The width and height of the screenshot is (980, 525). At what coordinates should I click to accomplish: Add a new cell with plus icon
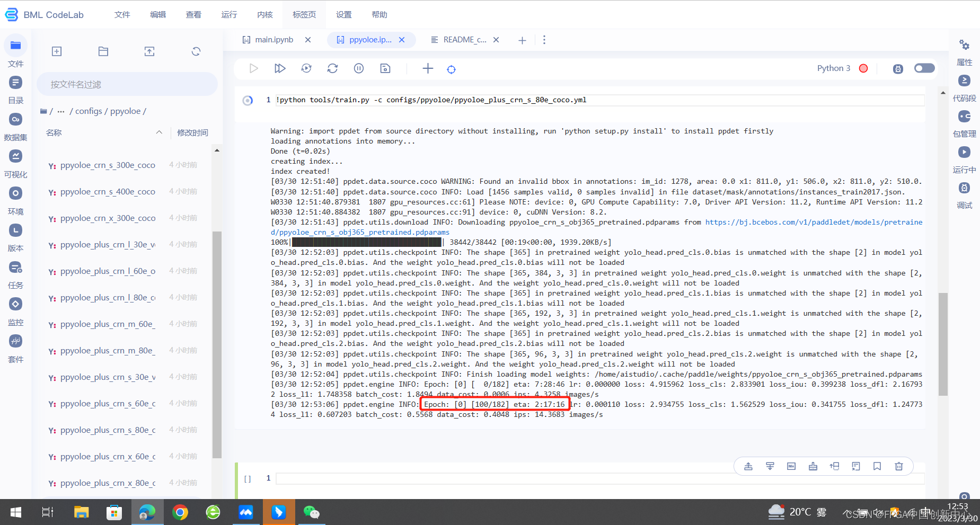(428, 68)
